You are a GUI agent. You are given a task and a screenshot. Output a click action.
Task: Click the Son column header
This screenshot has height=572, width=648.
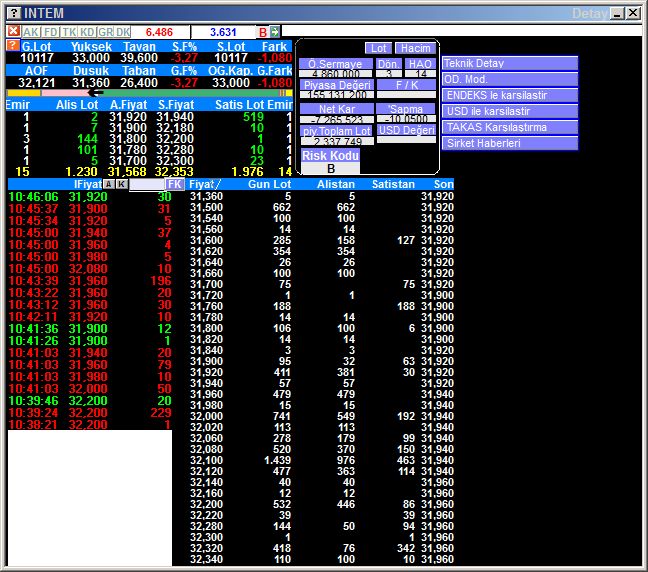click(443, 184)
